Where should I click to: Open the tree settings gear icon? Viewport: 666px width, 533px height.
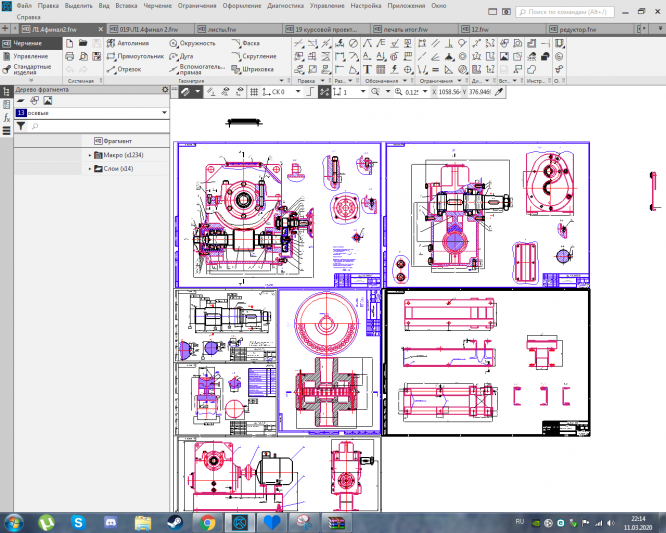[x=165, y=90]
